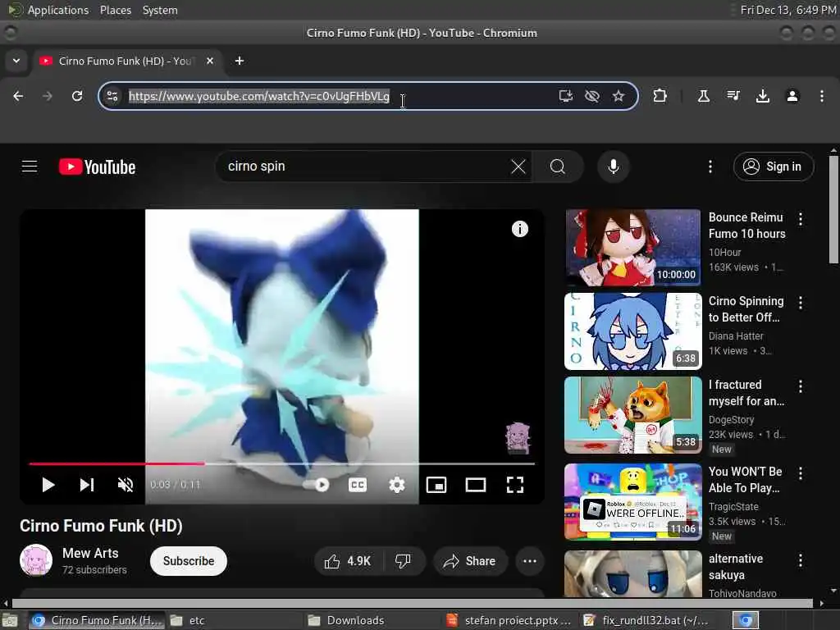
Task: Toggle closed captions CC
Action: (x=358, y=486)
